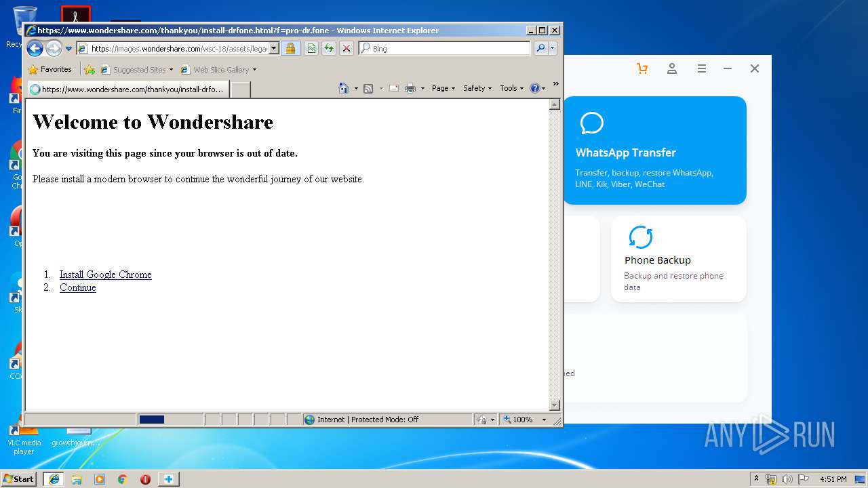Click the WhatsApp chat bubble icon

tap(592, 123)
